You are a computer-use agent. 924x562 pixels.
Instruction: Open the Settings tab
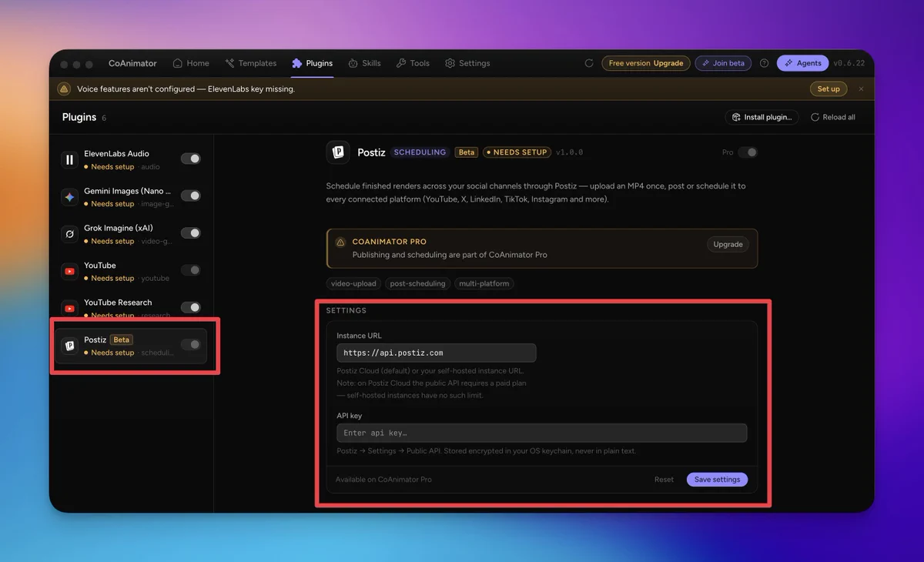[x=467, y=63]
